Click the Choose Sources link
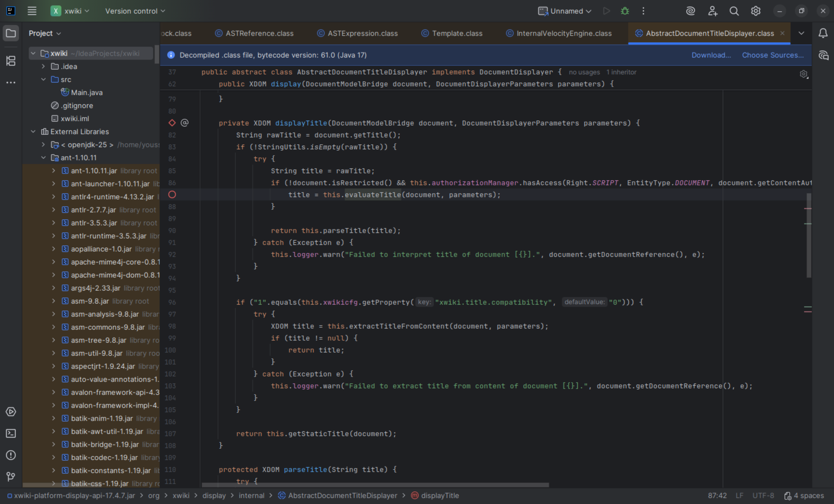This screenshot has height=504, width=834. tap(772, 55)
